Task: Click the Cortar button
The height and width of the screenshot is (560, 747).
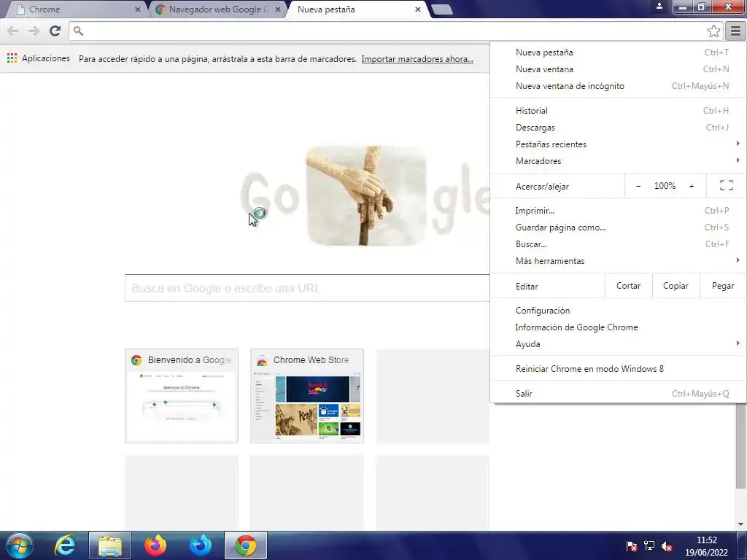Action: click(628, 286)
